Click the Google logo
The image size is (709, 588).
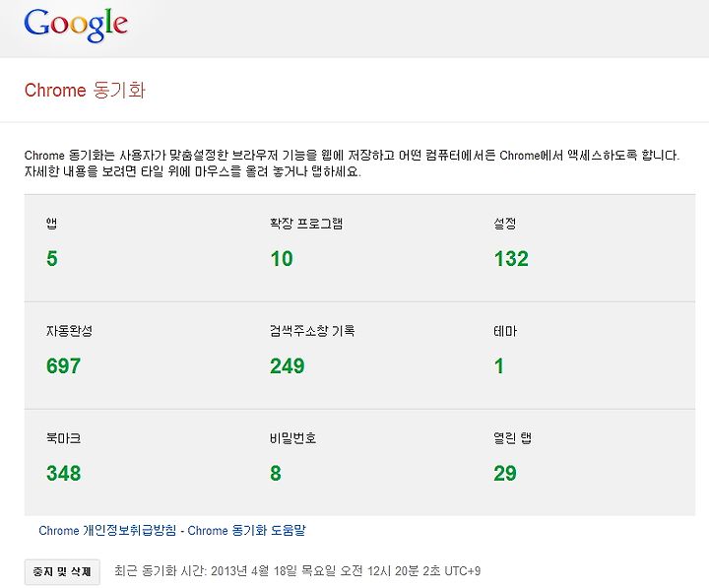click(x=76, y=26)
